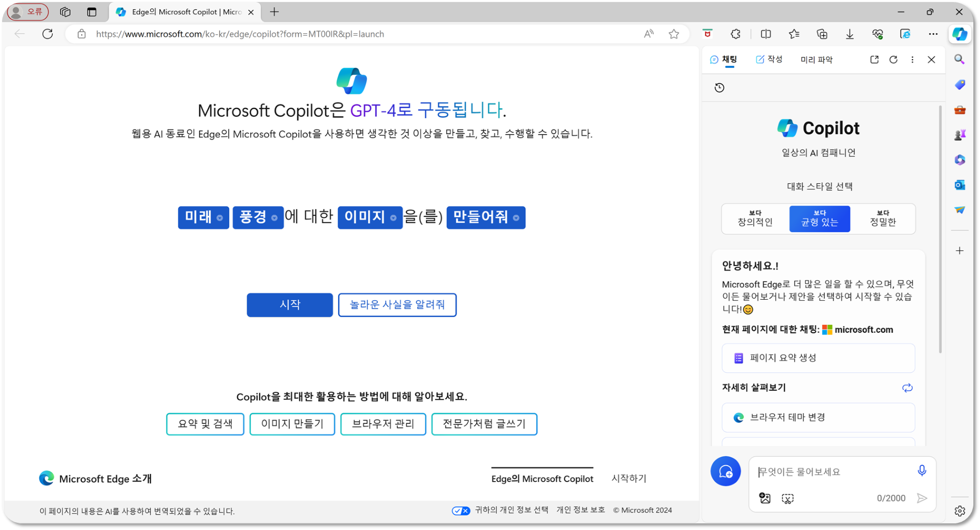Open the Copilot pane more options
Image resolution: width=980 pixels, height=530 pixels.
913,60
